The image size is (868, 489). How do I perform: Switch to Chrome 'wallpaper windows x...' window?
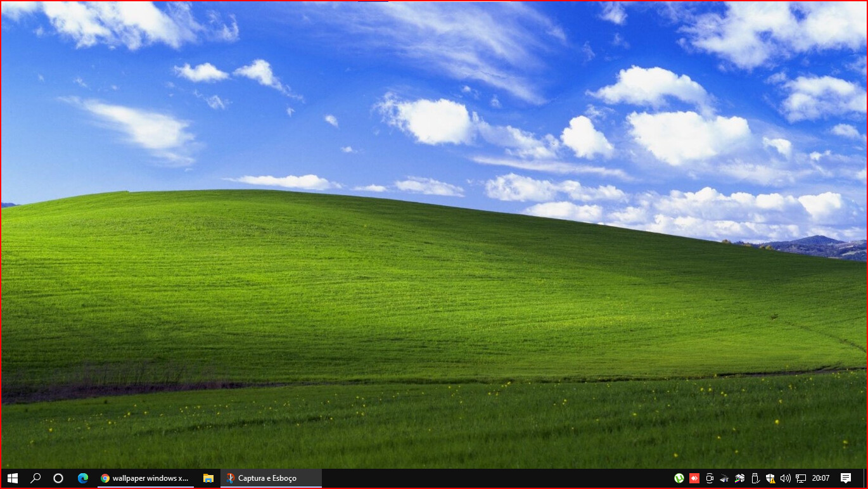[146, 478]
